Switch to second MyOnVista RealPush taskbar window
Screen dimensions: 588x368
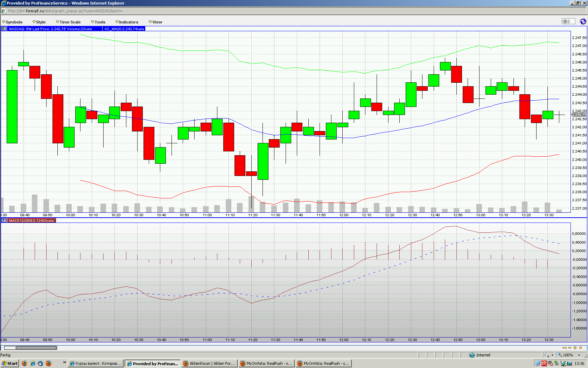(x=323, y=363)
